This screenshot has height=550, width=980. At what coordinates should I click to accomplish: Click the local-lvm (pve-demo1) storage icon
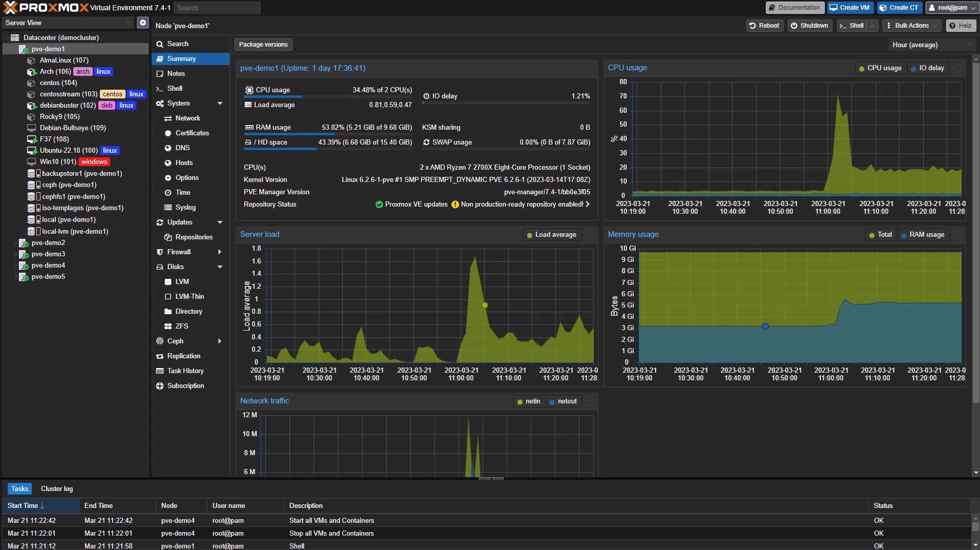(33, 231)
